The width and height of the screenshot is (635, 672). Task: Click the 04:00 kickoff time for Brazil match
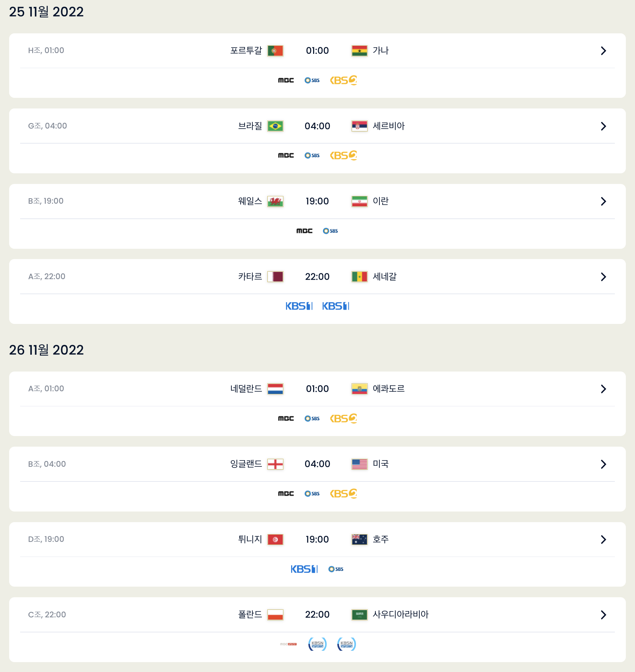tap(317, 126)
